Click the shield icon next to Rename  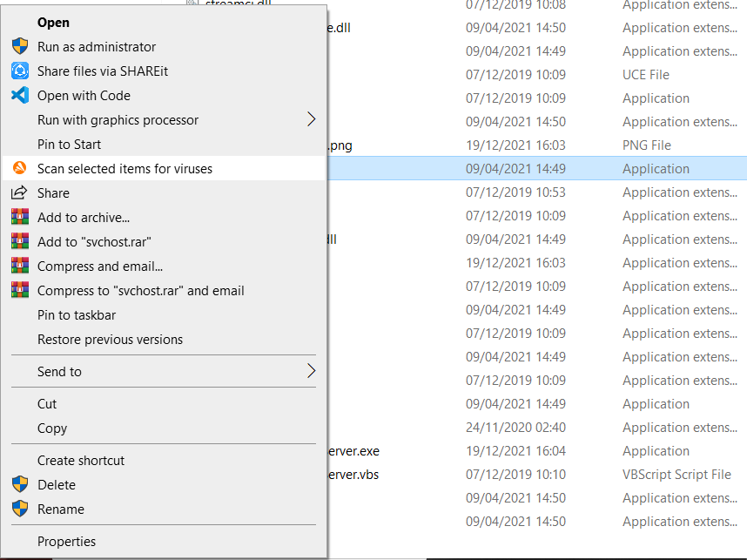point(19,509)
